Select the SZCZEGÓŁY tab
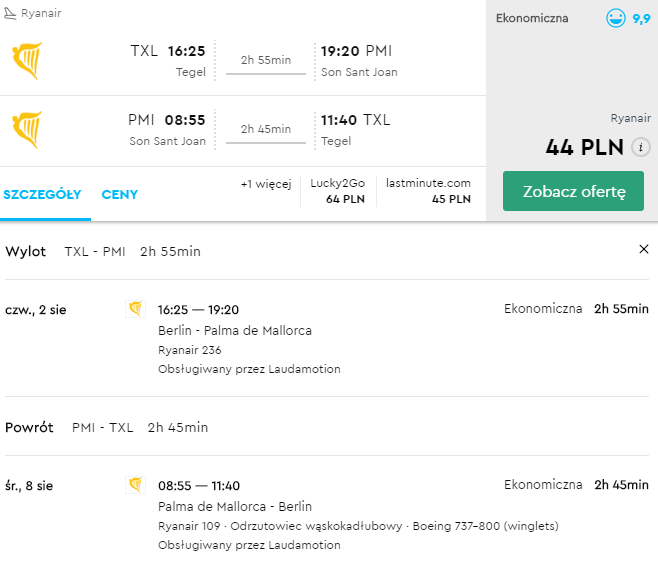This screenshot has width=658, height=563. pos(42,194)
